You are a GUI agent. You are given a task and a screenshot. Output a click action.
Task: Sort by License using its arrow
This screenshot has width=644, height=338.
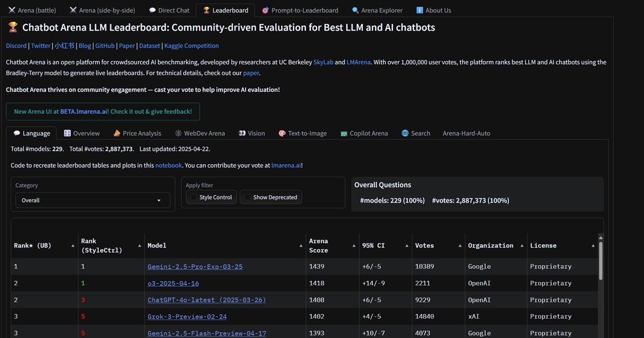click(x=593, y=246)
